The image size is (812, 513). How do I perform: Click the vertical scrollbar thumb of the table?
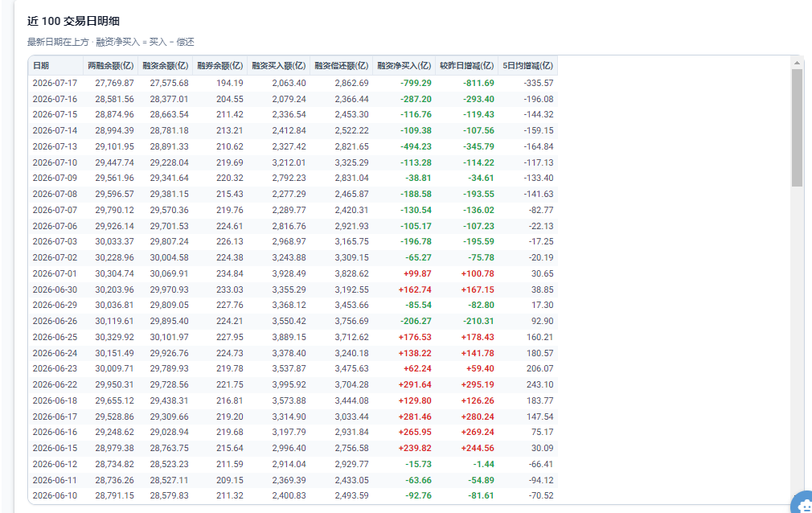click(x=797, y=128)
